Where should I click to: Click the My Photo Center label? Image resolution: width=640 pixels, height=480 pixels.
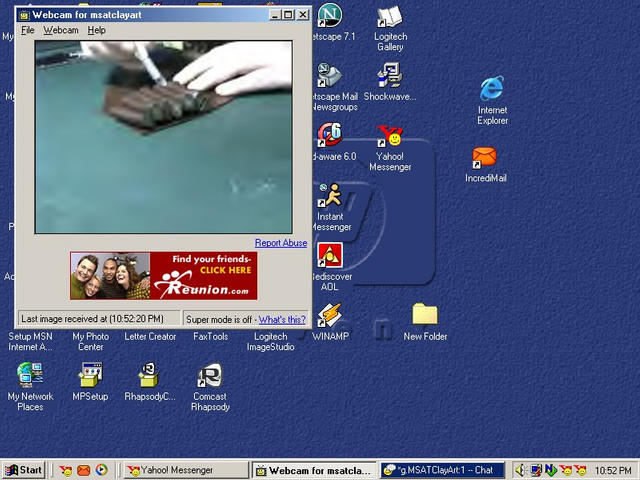point(91,342)
